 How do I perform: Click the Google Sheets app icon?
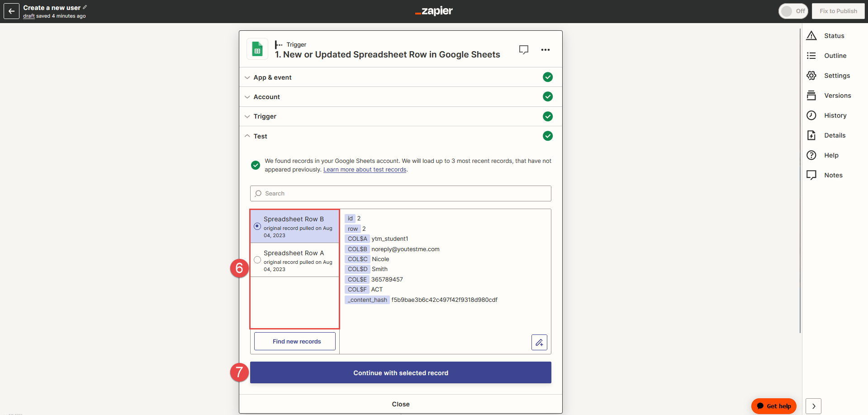tap(257, 49)
